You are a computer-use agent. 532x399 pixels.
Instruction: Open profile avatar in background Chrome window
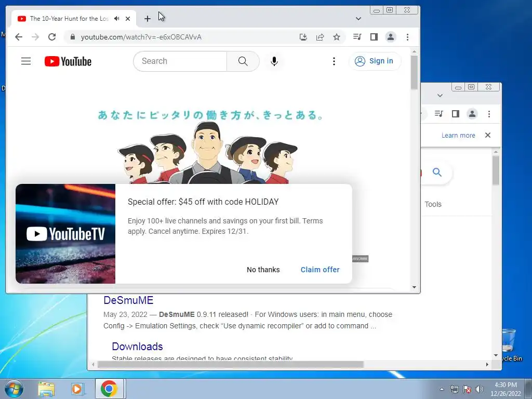click(x=472, y=114)
